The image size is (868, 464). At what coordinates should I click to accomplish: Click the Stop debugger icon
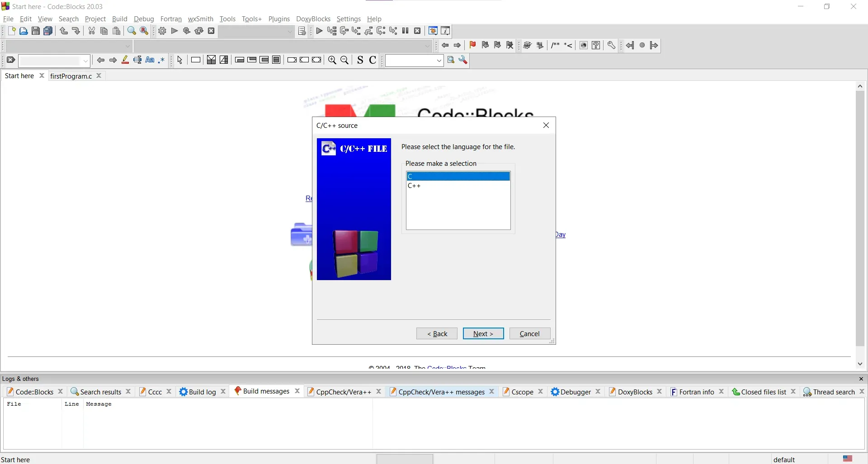click(418, 31)
